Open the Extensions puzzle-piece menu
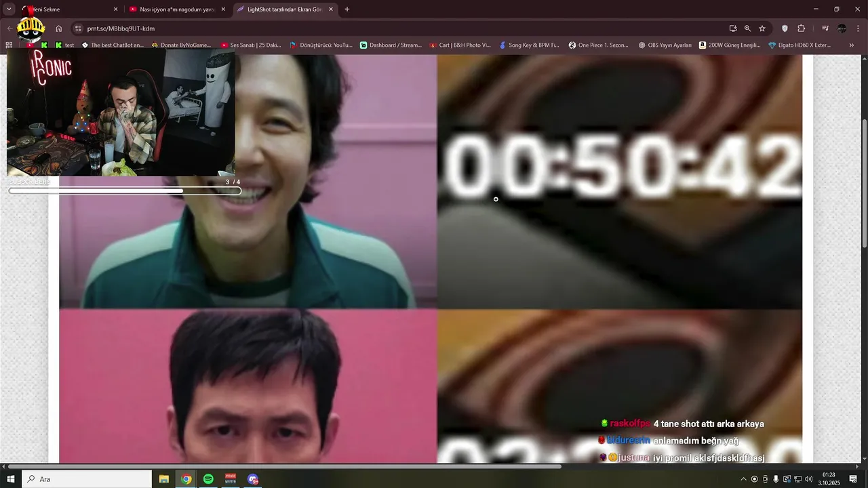 (801, 28)
